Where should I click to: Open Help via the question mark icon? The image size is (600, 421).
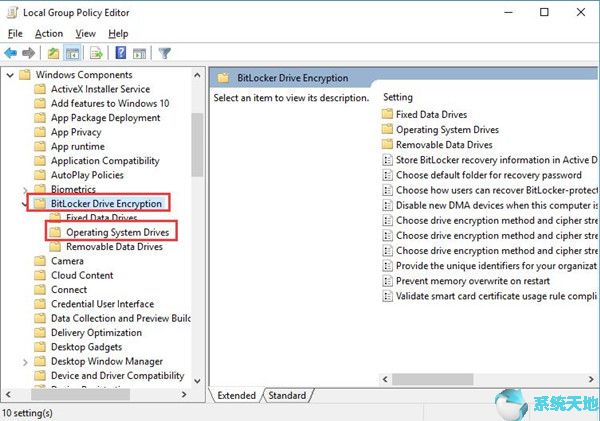point(120,53)
